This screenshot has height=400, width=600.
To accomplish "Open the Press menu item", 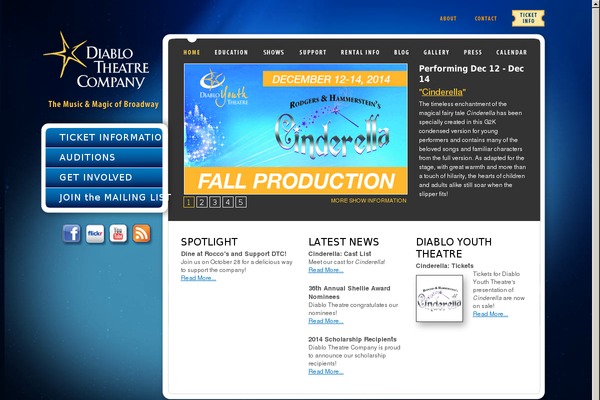I will [x=473, y=52].
